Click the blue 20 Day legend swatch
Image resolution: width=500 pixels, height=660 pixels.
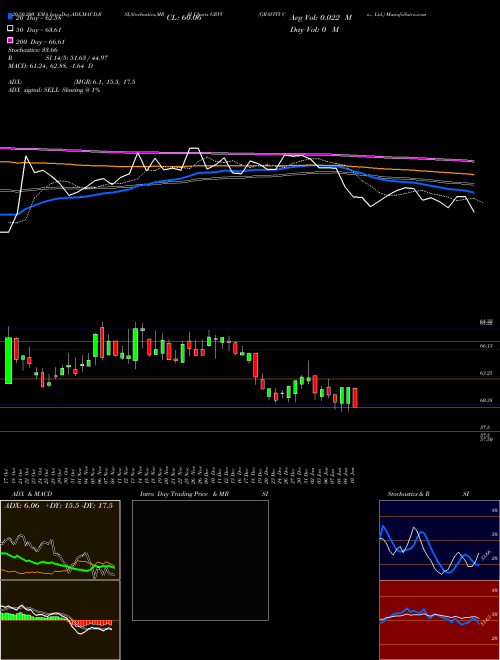[10, 17]
